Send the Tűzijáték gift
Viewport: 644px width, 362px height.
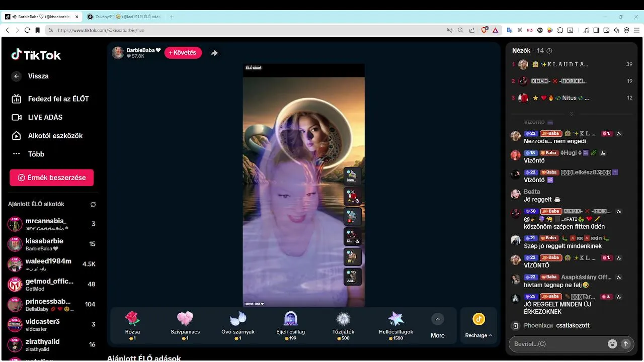[343, 326]
